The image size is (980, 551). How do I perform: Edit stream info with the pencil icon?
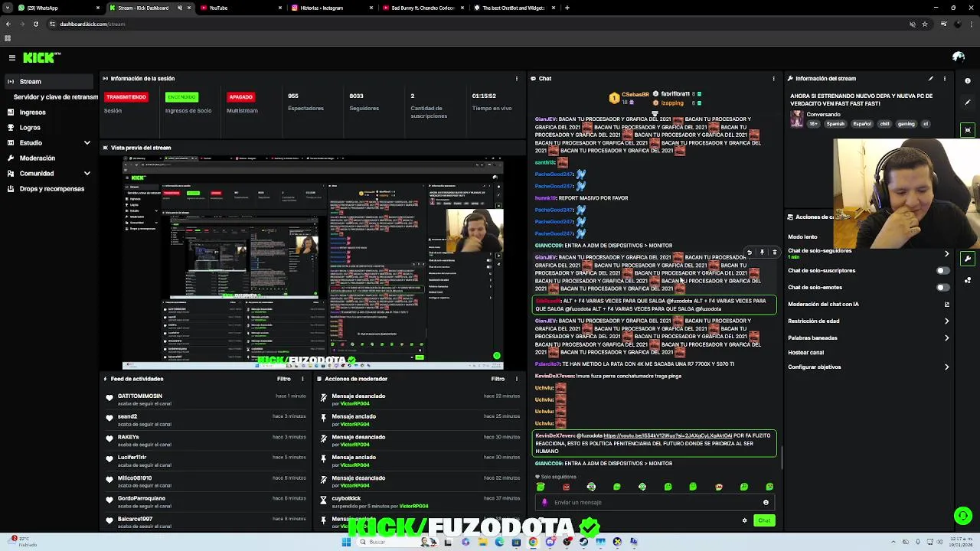pos(931,78)
